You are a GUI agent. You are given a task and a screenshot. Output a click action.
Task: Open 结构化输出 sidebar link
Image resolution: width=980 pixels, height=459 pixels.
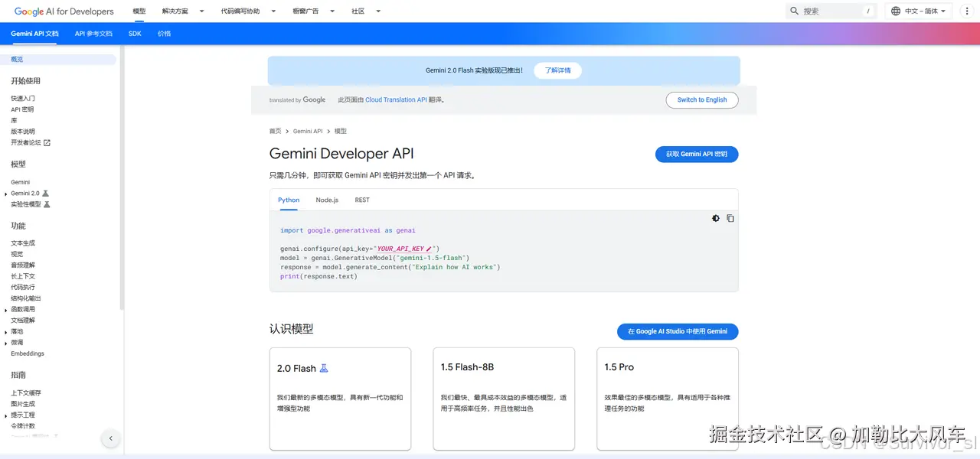click(x=26, y=298)
